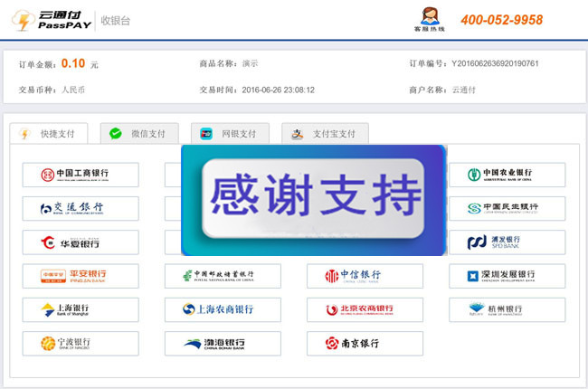
Task: Pick 南京银行 bank option
Action: coord(365,344)
